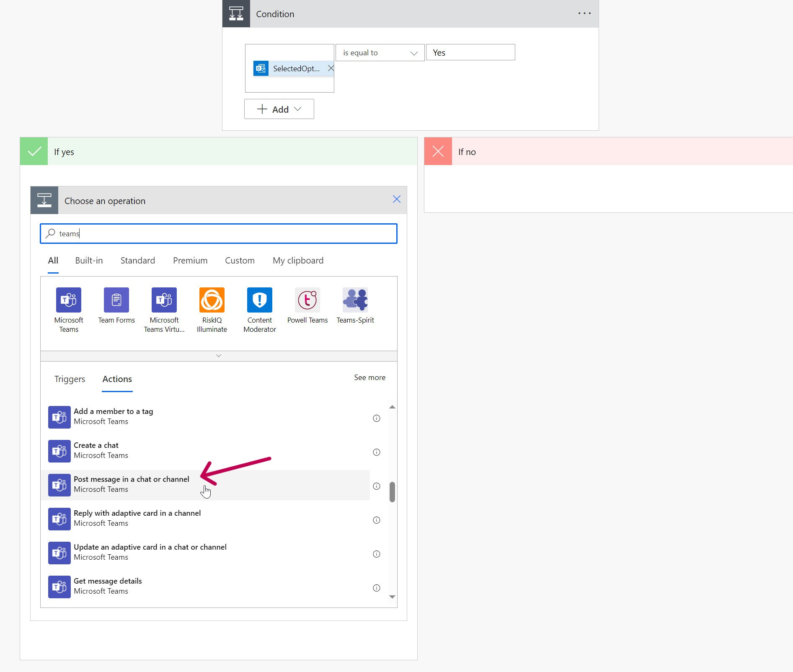Image resolution: width=793 pixels, height=672 pixels.
Task: Show info for Post message in a chat
Action: [x=377, y=486]
